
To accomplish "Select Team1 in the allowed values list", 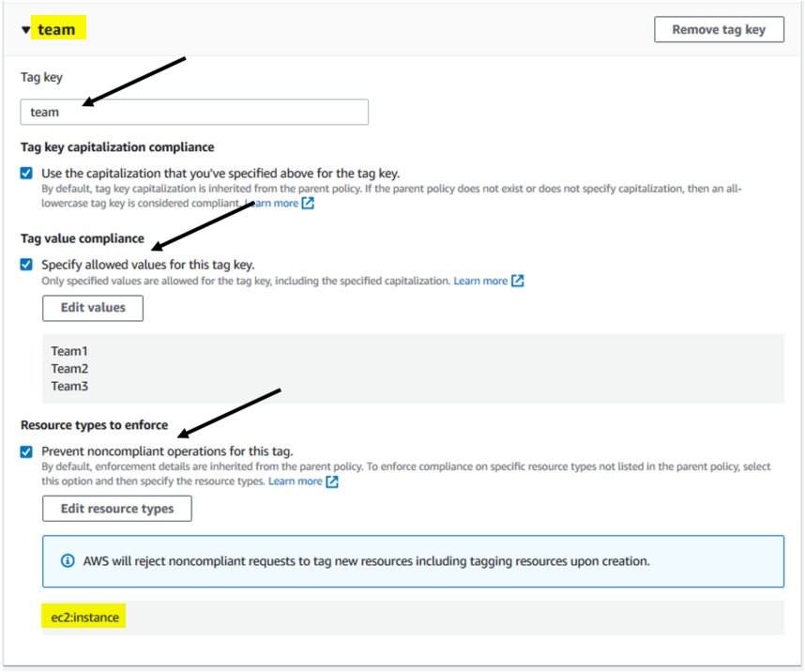I will pyautogui.click(x=68, y=351).
